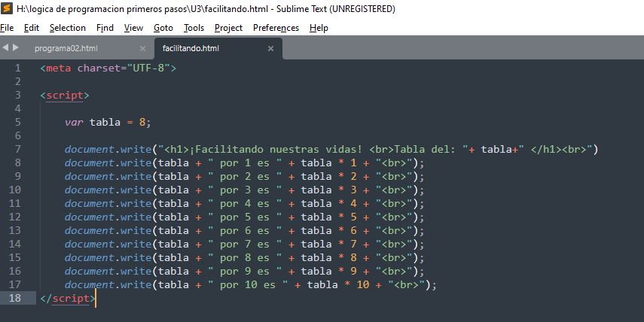Click the multiplier 10 on line 17

tap(362, 284)
